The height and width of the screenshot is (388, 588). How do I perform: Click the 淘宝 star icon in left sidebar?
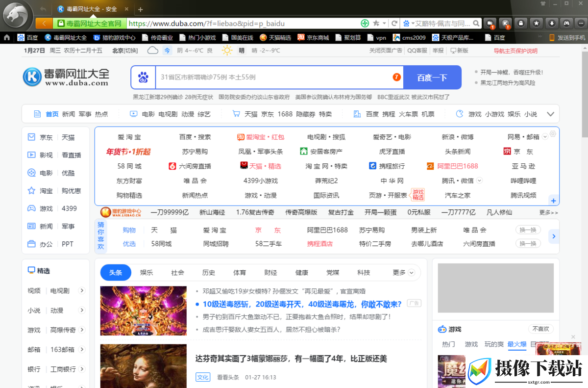[31, 191]
